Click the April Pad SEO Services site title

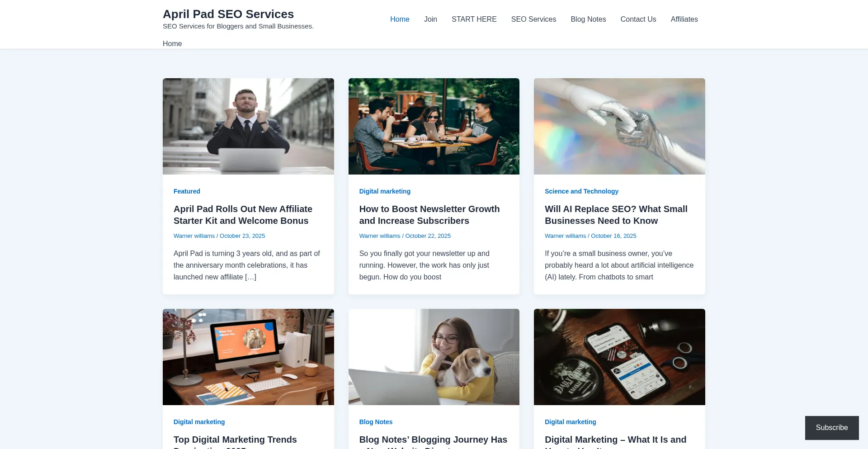[x=228, y=14]
